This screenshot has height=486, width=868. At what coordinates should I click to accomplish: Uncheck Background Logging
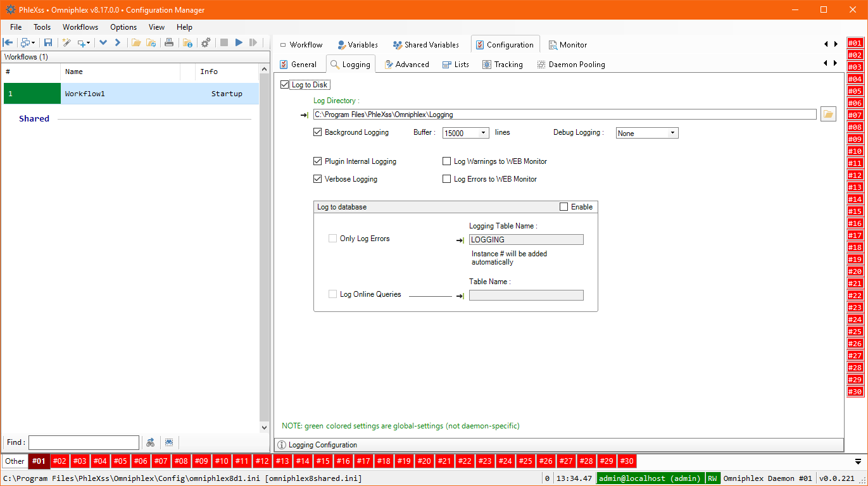[318, 132]
